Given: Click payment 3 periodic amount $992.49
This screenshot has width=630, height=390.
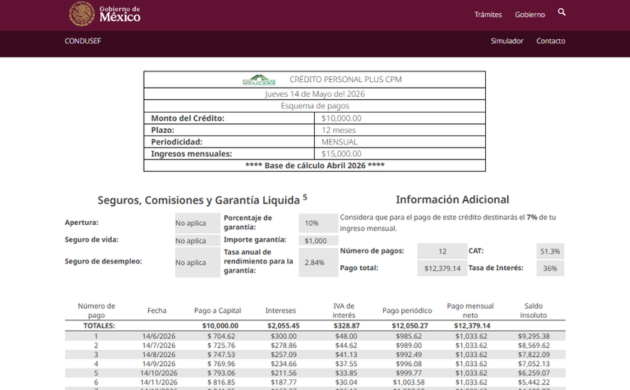Looking at the screenshot, I should click(409, 355).
